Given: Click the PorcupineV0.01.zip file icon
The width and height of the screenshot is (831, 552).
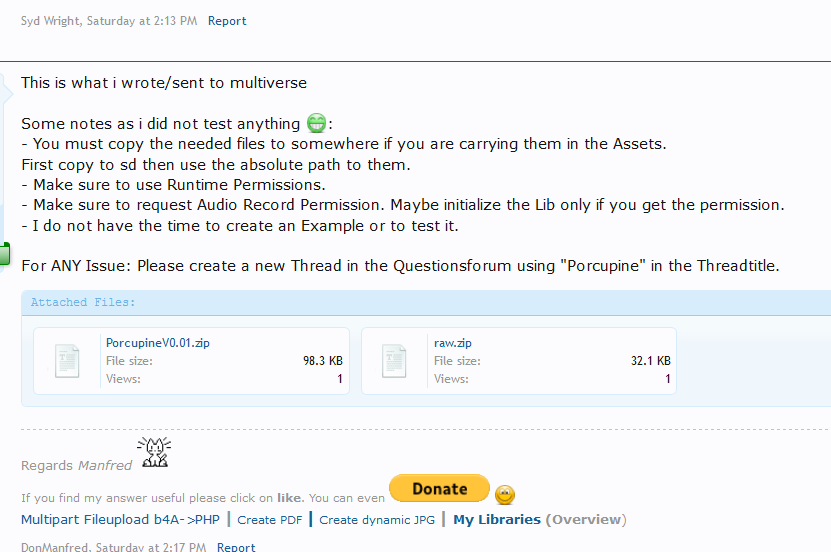Looking at the screenshot, I should pyautogui.click(x=68, y=360).
